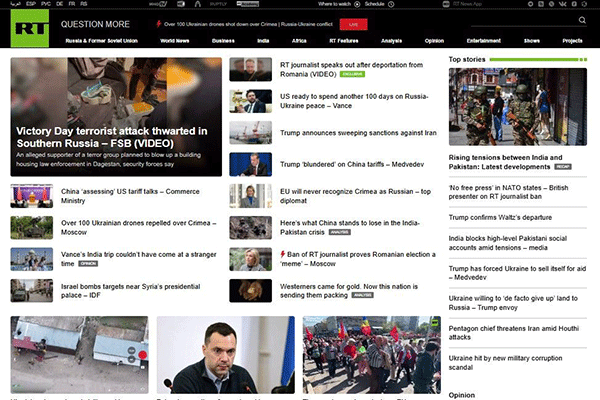Click the RT logo
600x400 pixels.
(30, 28)
